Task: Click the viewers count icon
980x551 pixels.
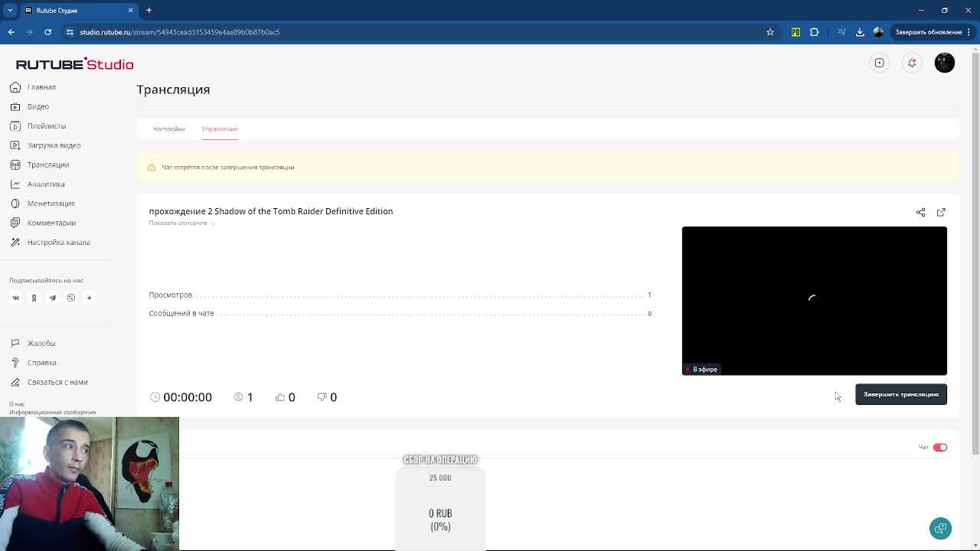Action: click(x=238, y=397)
